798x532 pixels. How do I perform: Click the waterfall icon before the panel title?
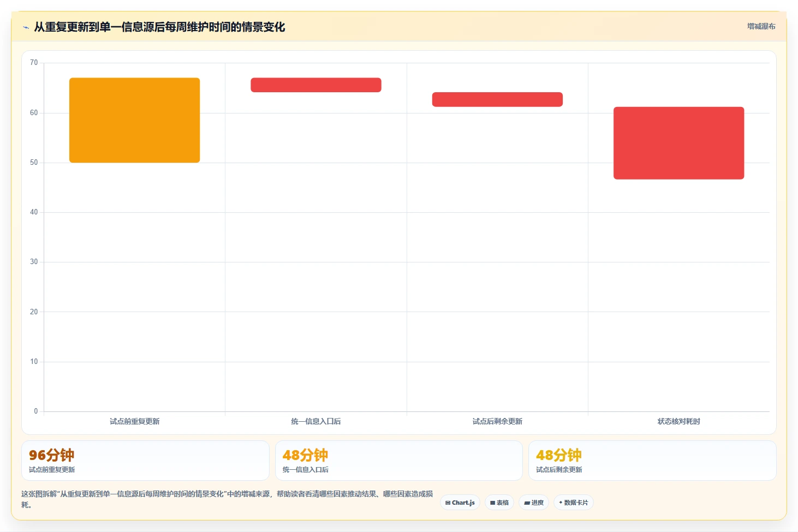[26, 27]
